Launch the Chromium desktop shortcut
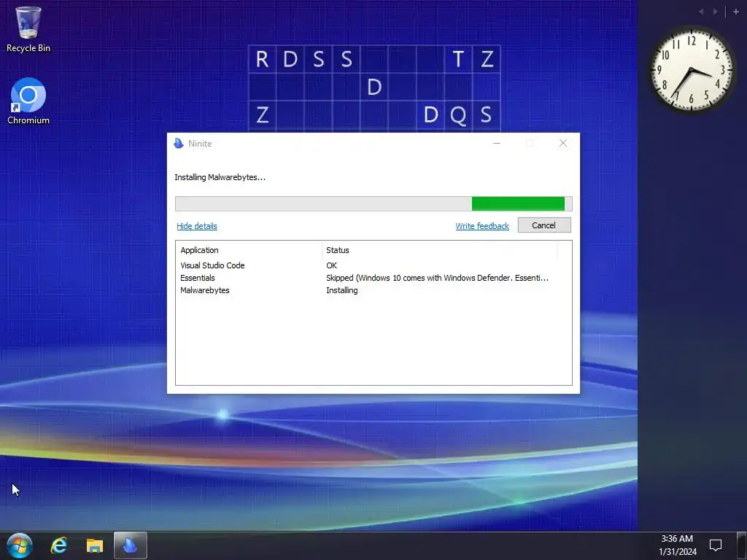This screenshot has width=747, height=560. (28, 101)
